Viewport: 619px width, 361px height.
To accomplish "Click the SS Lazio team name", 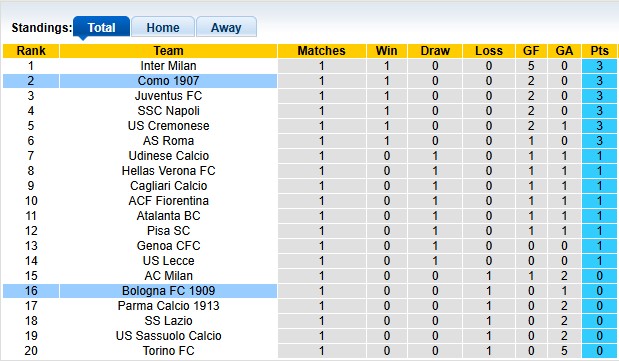I will tap(169, 321).
